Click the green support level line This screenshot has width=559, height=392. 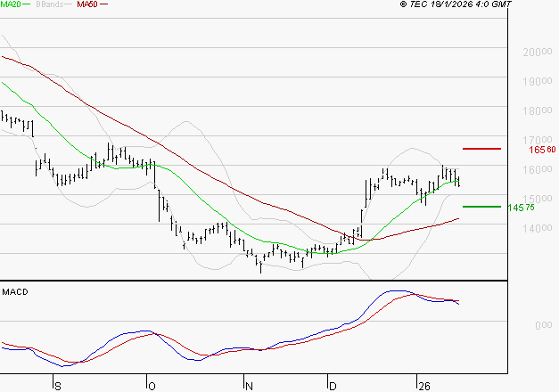tap(481, 207)
